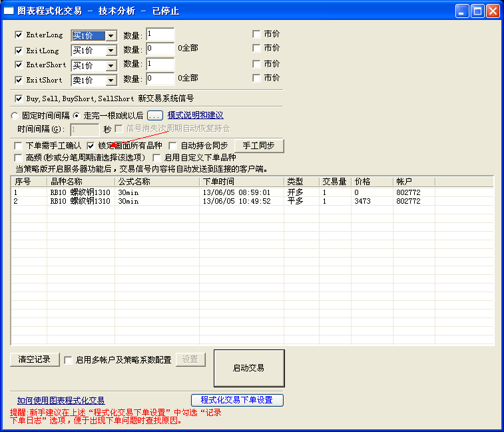Screen dimensions: 504x432
Task: Click the EnterShort 数量 input field
Action: (x=160, y=65)
